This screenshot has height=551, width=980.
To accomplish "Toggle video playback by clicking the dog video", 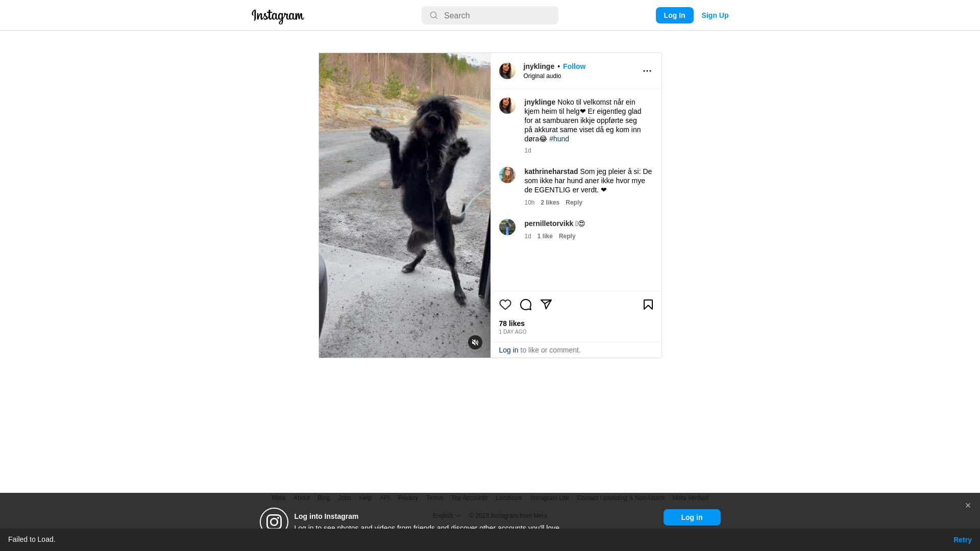I will pyautogui.click(x=404, y=205).
